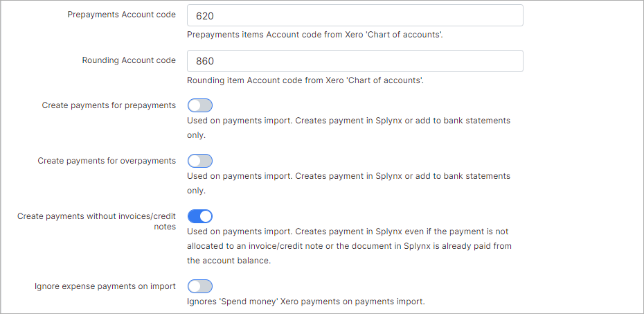Image resolution: width=644 pixels, height=314 pixels.
Task: Turn on Ignore expense payments on import
Action: coord(199,286)
